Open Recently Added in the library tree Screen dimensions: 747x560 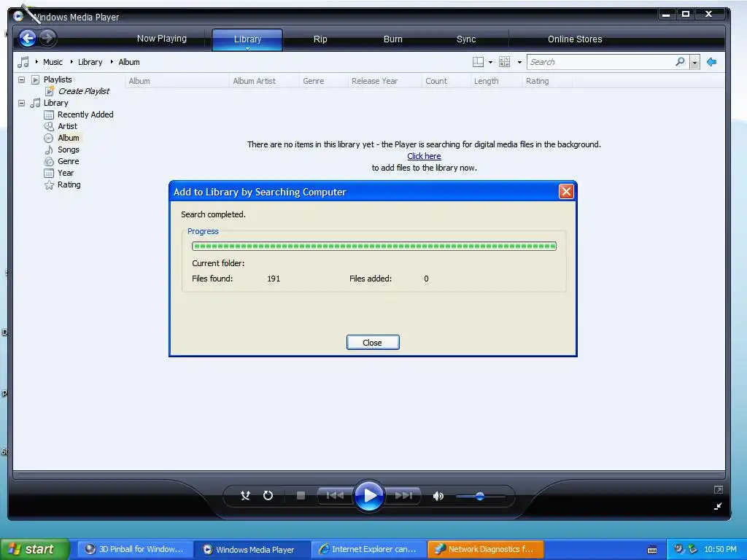point(85,114)
